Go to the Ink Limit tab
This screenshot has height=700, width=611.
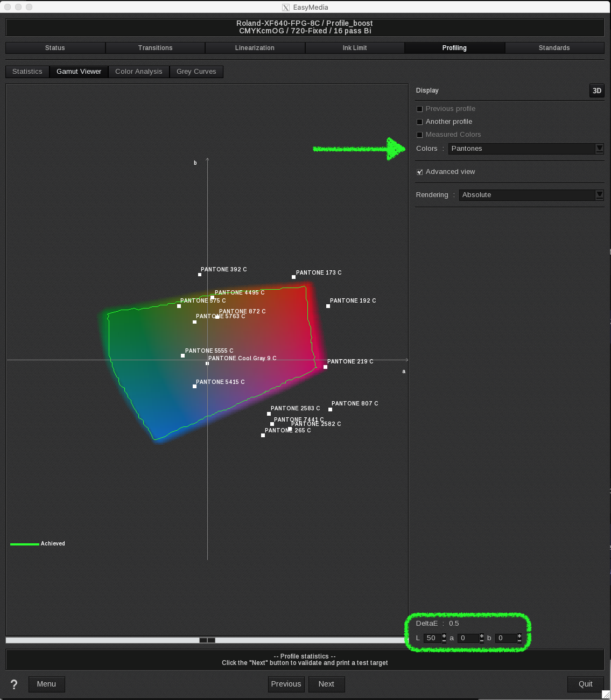(x=354, y=47)
